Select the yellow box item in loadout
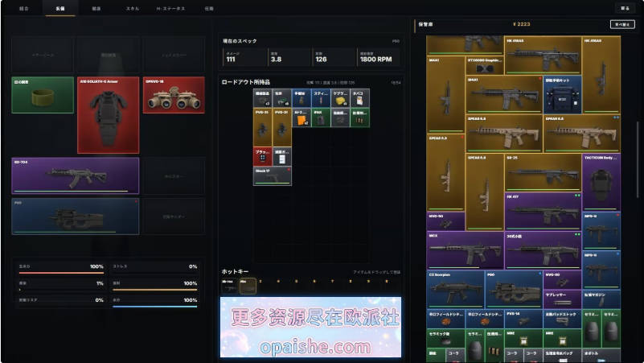Screen dimensions: 644x363 click(340, 98)
